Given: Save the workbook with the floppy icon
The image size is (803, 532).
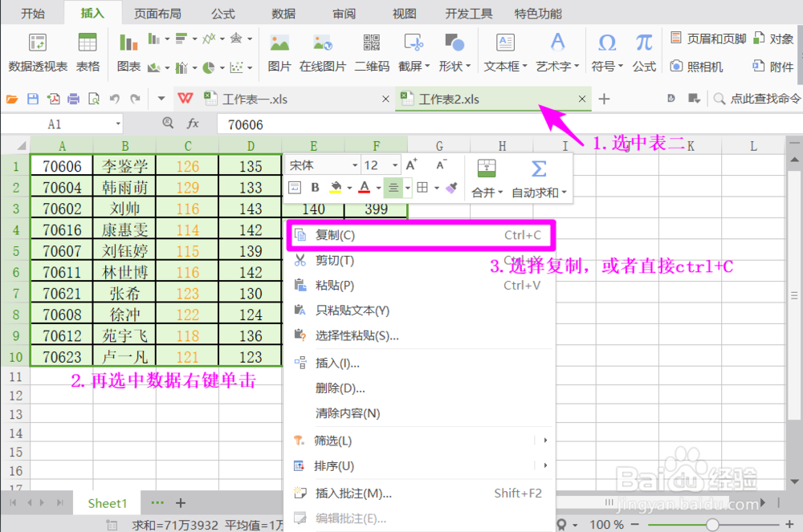Looking at the screenshot, I should click(33, 99).
